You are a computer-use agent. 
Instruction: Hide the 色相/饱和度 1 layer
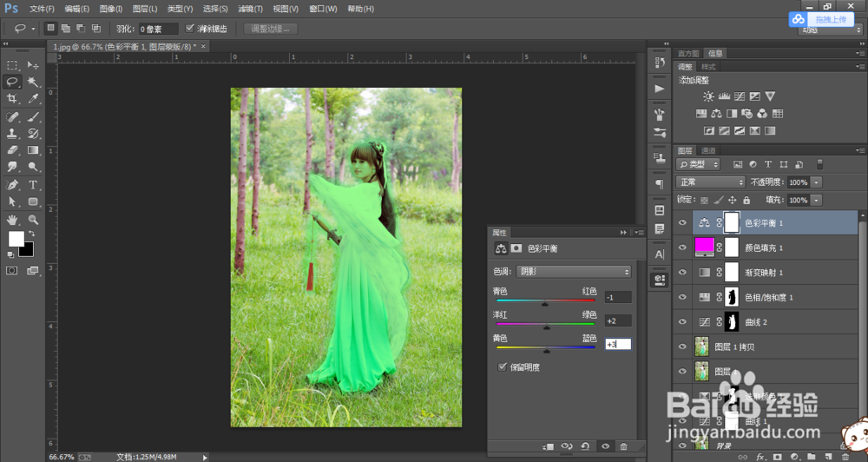pos(682,297)
